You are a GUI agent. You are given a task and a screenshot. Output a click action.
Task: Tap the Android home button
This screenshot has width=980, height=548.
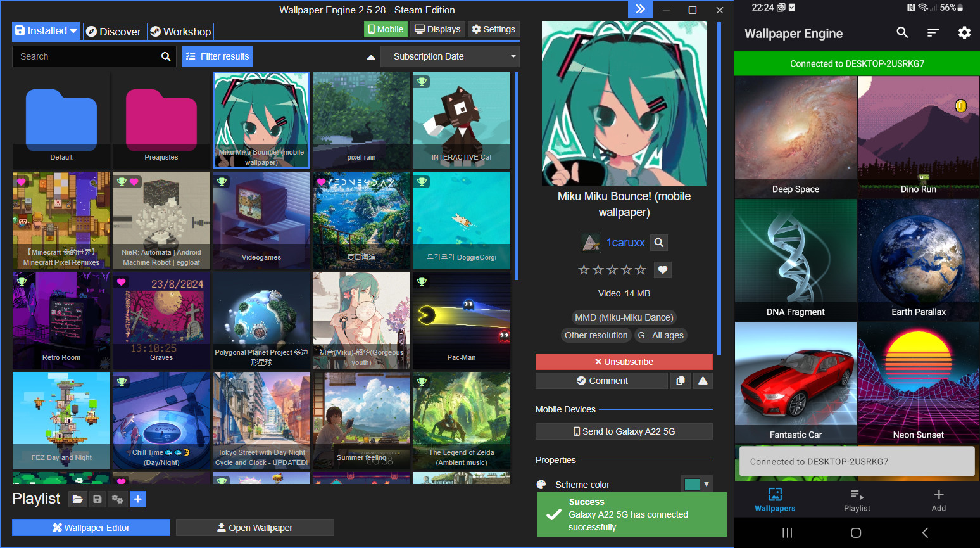(x=856, y=533)
